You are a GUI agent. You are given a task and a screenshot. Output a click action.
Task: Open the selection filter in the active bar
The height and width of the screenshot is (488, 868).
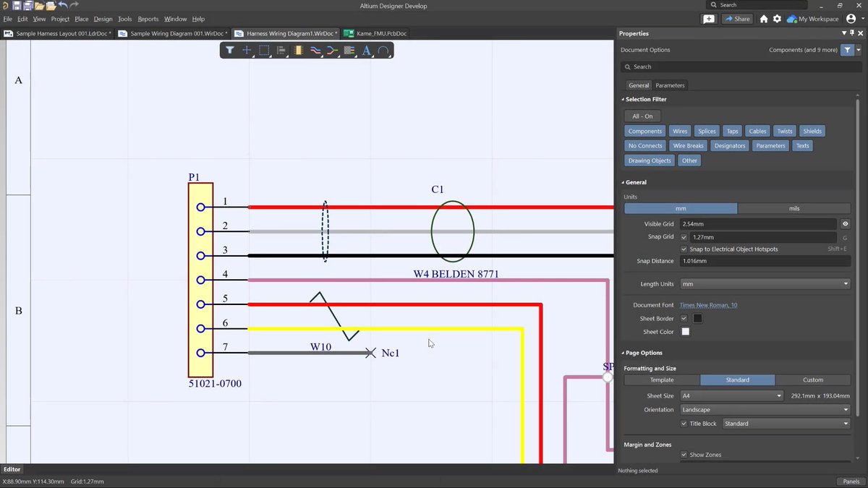click(229, 51)
